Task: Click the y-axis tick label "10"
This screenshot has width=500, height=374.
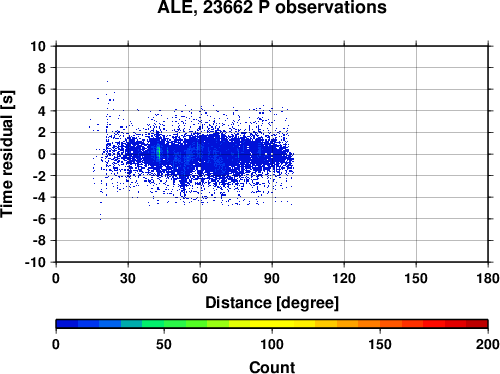Action: coord(38,46)
